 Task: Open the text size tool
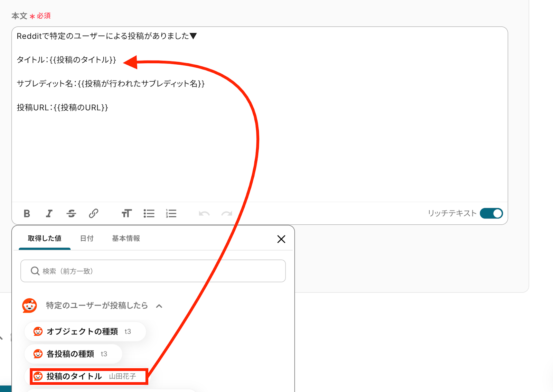[x=126, y=214]
